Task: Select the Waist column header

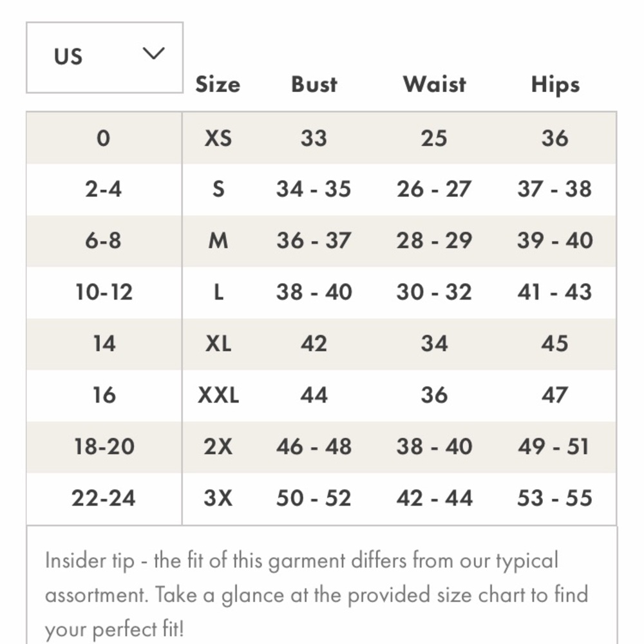Action: click(435, 84)
